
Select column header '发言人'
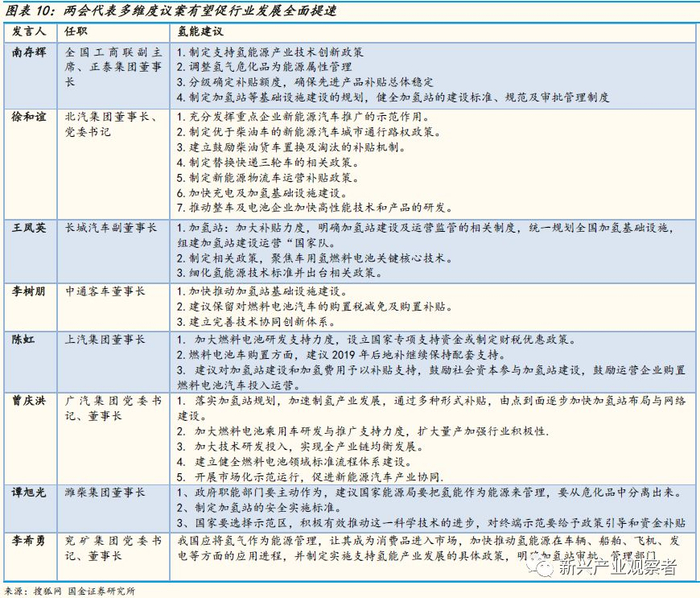[29, 31]
